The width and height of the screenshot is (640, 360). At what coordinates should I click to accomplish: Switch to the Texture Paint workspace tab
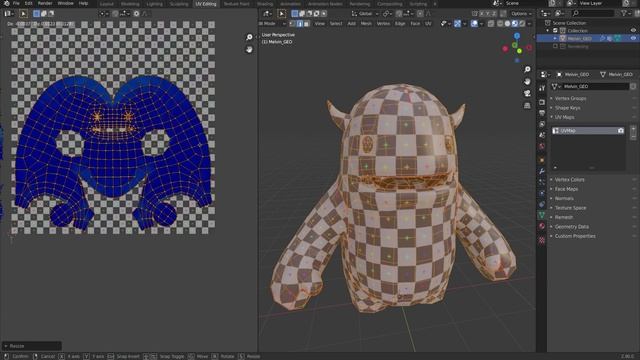click(x=236, y=4)
